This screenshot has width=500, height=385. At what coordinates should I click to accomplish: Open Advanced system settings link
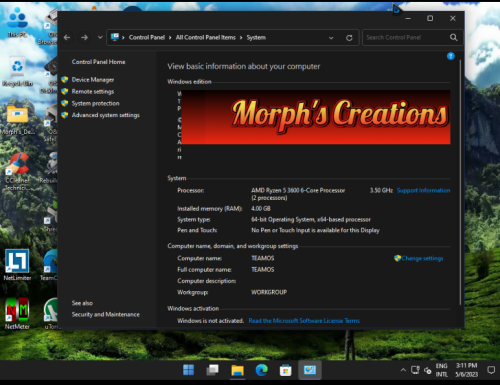point(106,115)
